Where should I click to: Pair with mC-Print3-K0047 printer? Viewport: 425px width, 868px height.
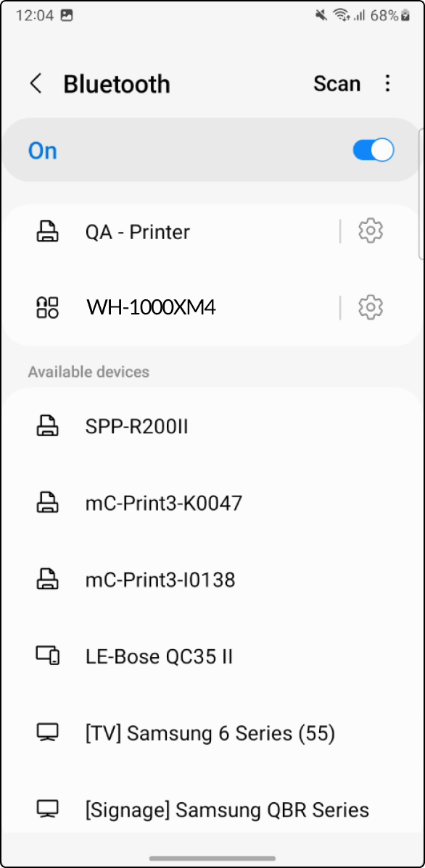(212, 504)
